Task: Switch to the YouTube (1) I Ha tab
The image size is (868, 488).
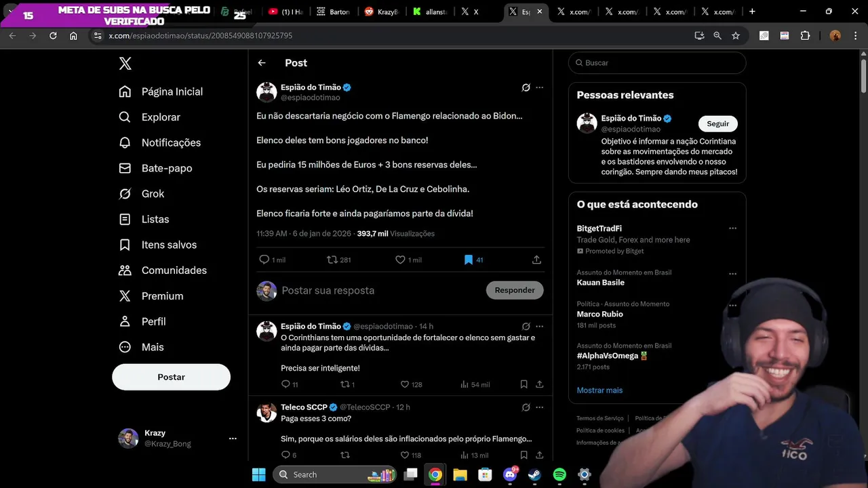Action: [285, 12]
